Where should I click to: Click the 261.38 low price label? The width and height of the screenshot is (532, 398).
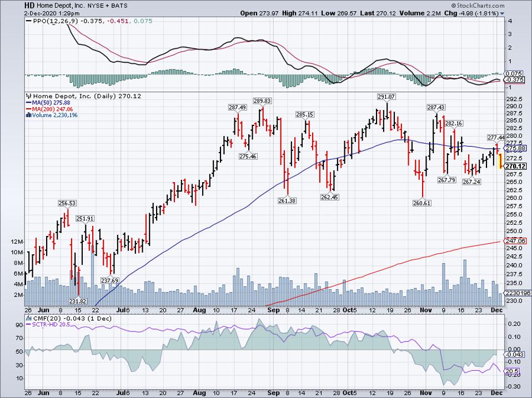click(x=287, y=201)
